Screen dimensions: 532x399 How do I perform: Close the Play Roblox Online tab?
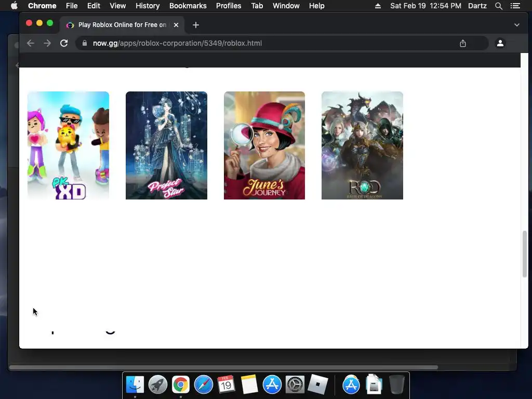[x=176, y=25]
